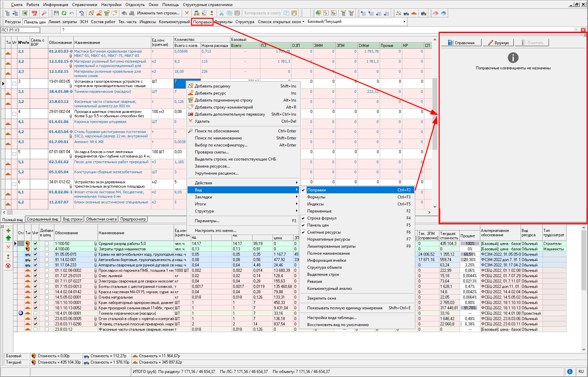Click the green plus add-resource icon in left sidebar

[x=8, y=231]
